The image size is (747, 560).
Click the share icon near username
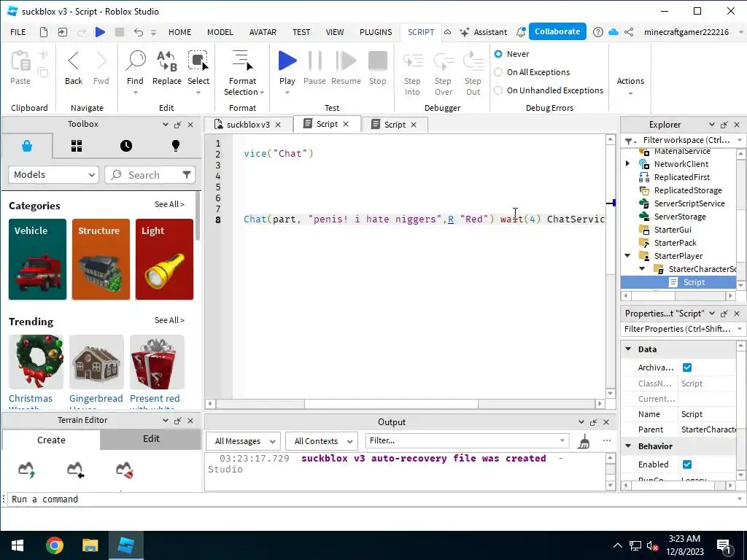coord(629,32)
